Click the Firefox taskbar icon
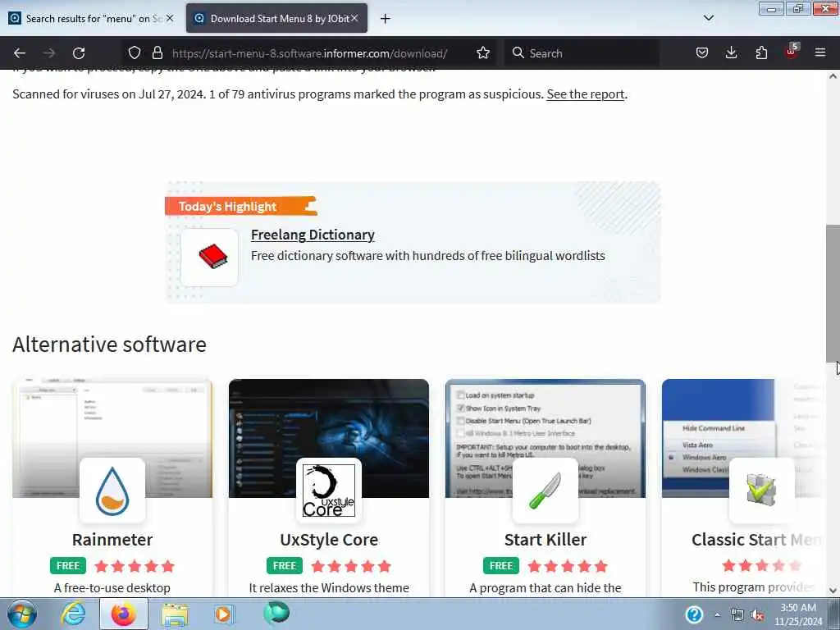Image resolution: width=840 pixels, height=630 pixels. (124, 614)
